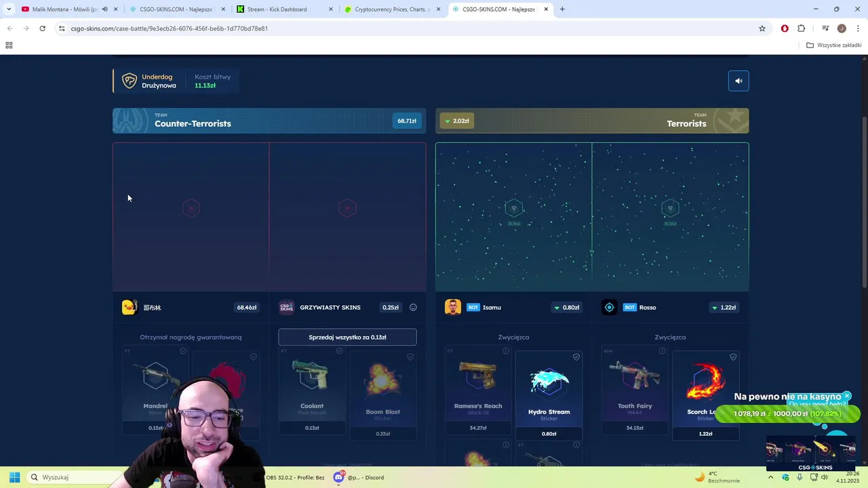Open info icon on the Tooth Fairy card

click(x=663, y=351)
